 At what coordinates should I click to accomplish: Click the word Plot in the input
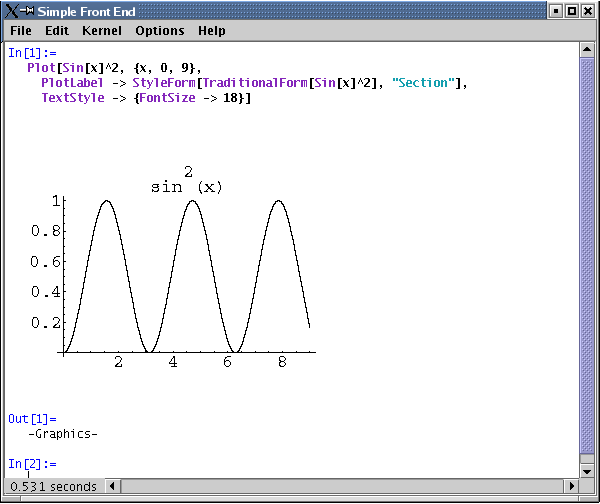[x=41, y=68]
